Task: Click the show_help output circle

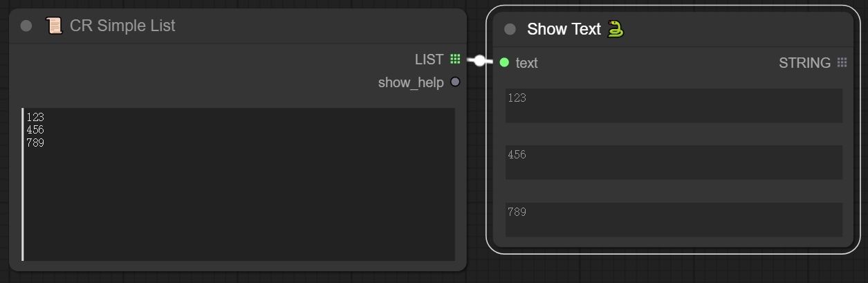Action: click(455, 82)
